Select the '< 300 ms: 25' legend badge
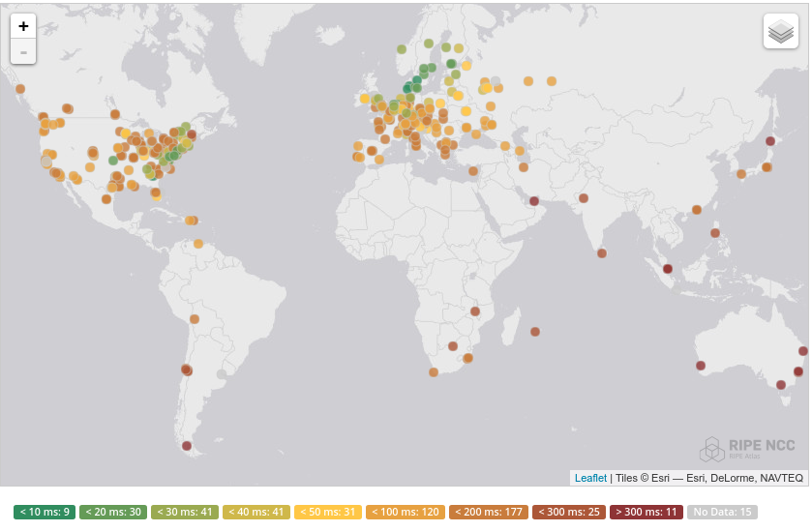Screen dimensions: 812x532 point(569,512)
